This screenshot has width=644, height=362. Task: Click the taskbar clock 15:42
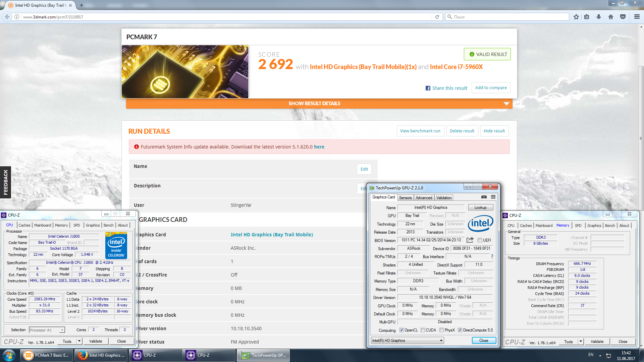626,353
